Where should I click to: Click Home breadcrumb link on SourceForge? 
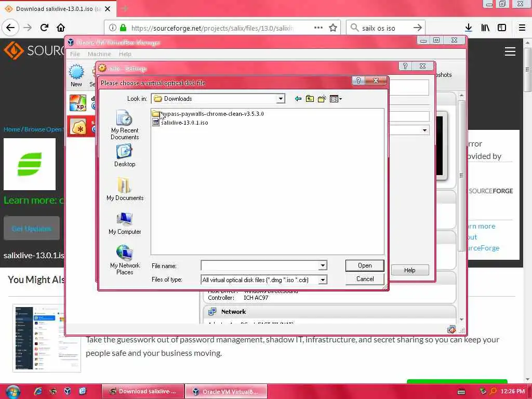pos(12,129)
